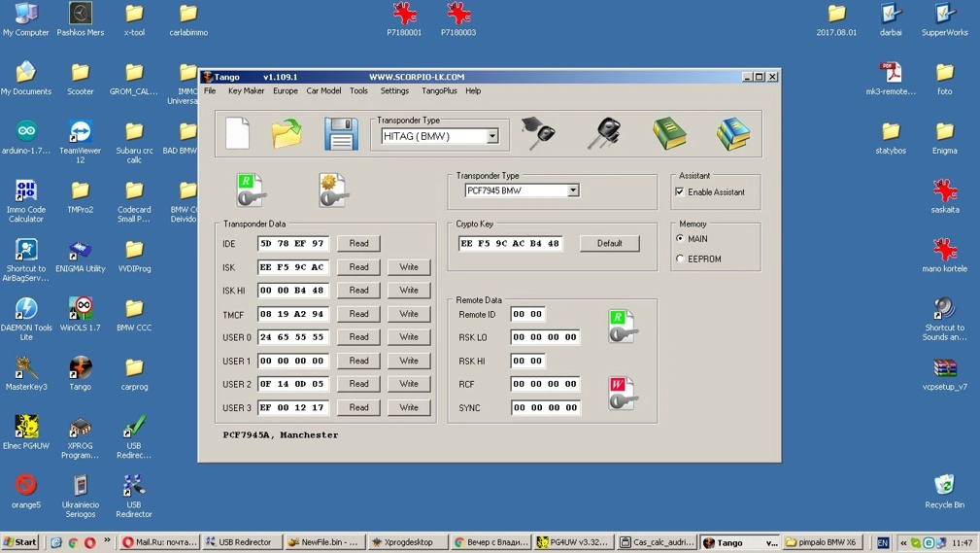The width and height of the screenshot is (980, 553).
Task: Click the key with gear icon
Action: 332,190
